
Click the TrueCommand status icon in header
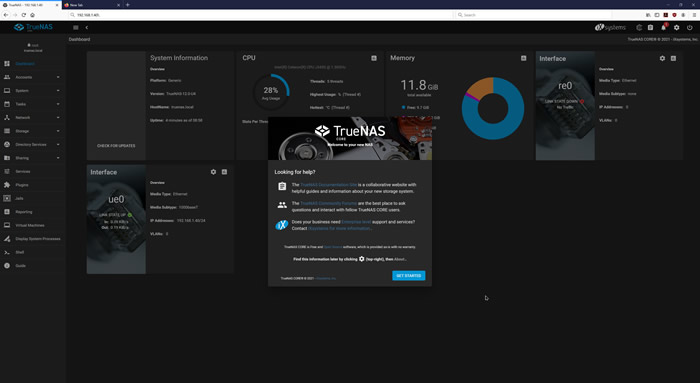click(x=639, y=27)
